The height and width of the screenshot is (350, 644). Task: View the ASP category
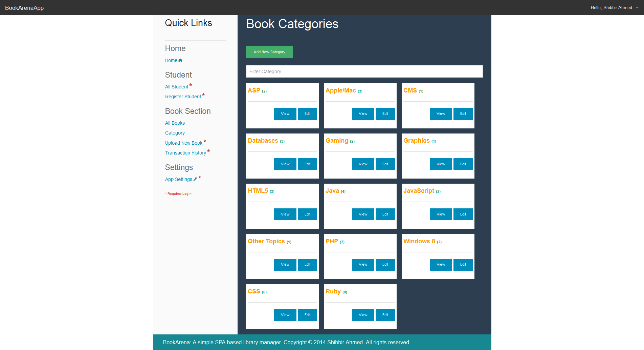point(285,114)
